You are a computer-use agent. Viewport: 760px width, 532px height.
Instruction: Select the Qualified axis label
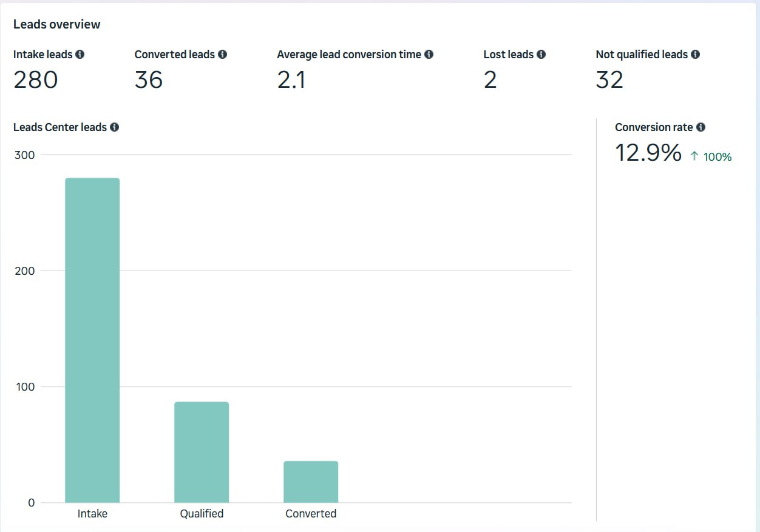202,513
